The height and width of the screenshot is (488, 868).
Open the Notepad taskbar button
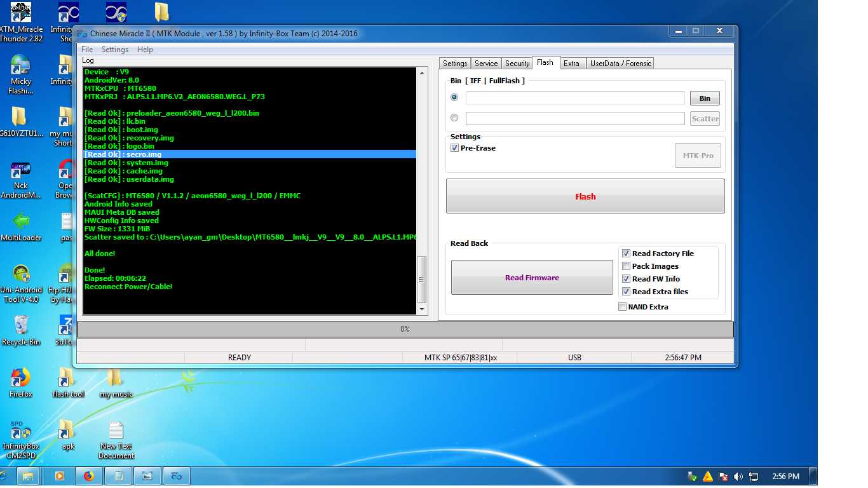click(x=118, y=475)
